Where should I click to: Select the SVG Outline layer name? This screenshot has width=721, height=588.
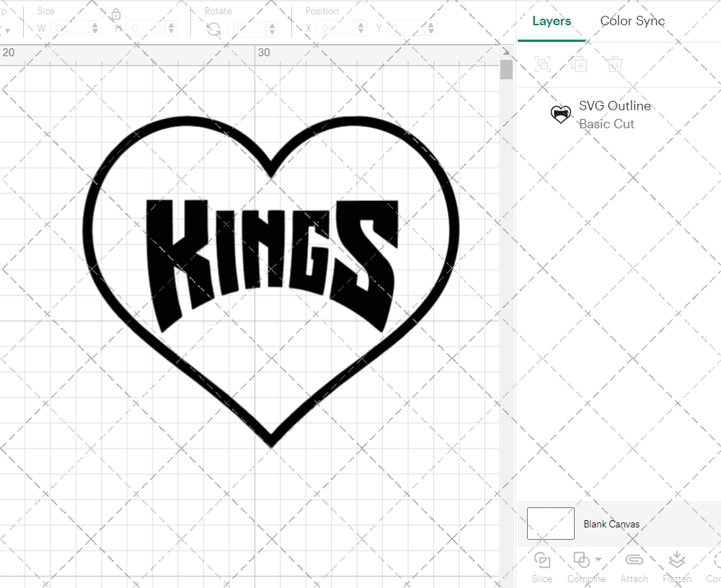pos(615,106)
